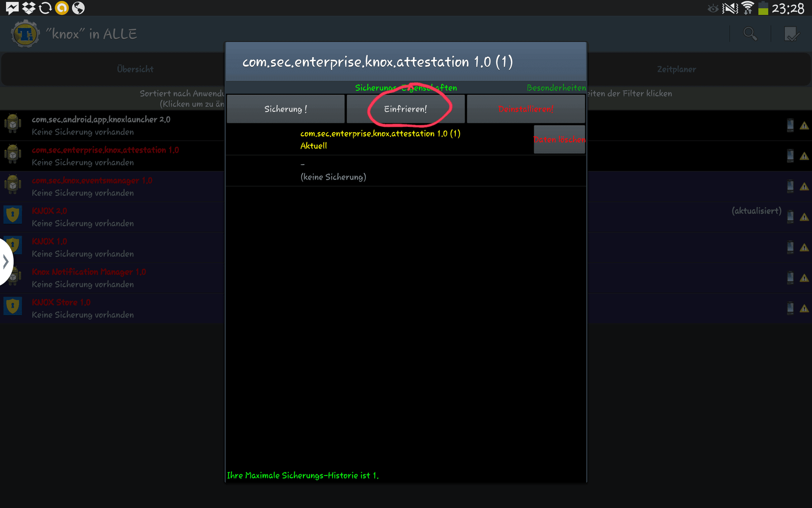Tap the KNOX Store shield icon
The image size is (812, 508).
(13, 306)
